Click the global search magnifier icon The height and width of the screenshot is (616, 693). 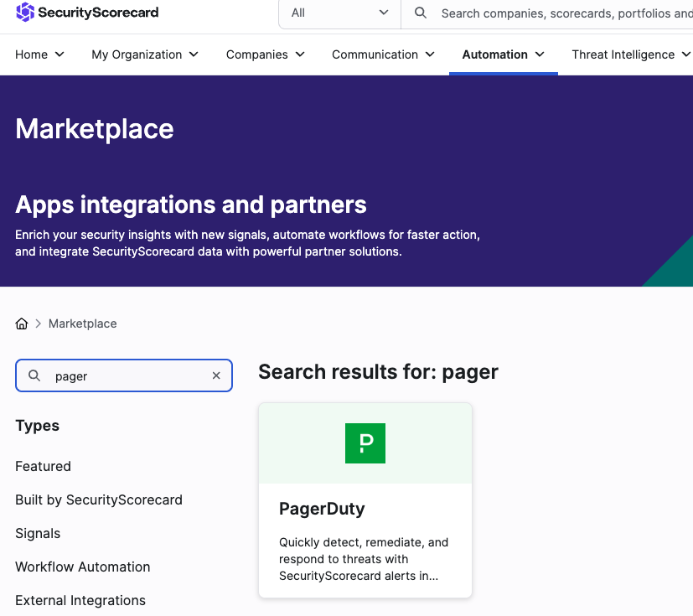[x=421, y=13]
